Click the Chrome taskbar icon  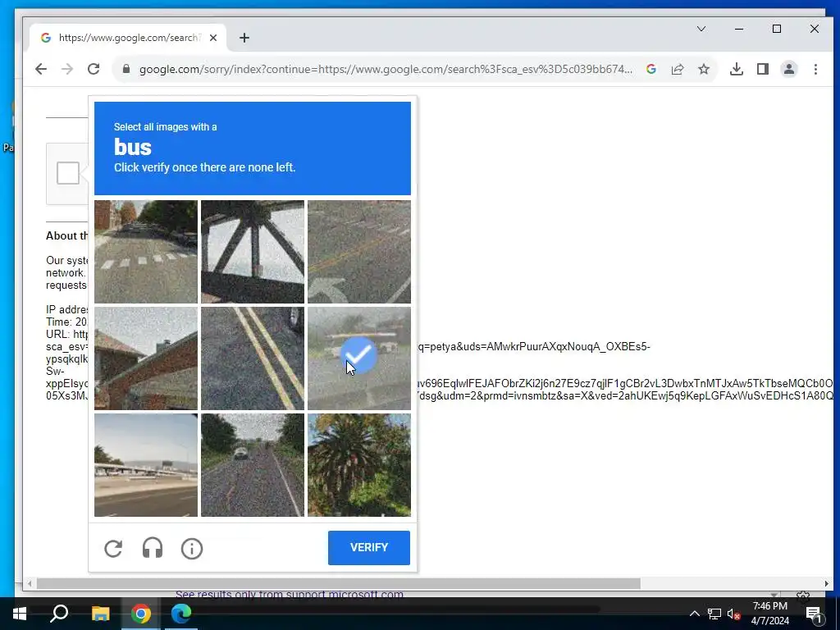(140, 614)
